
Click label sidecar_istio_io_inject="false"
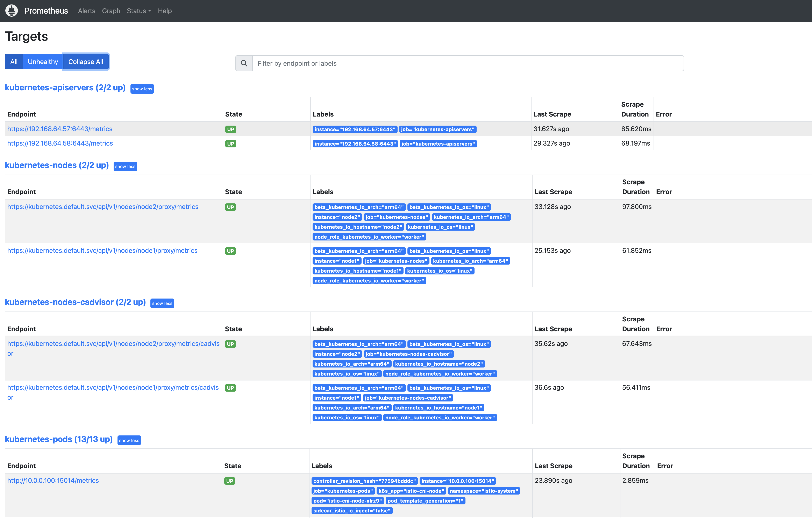click(352, 511)
